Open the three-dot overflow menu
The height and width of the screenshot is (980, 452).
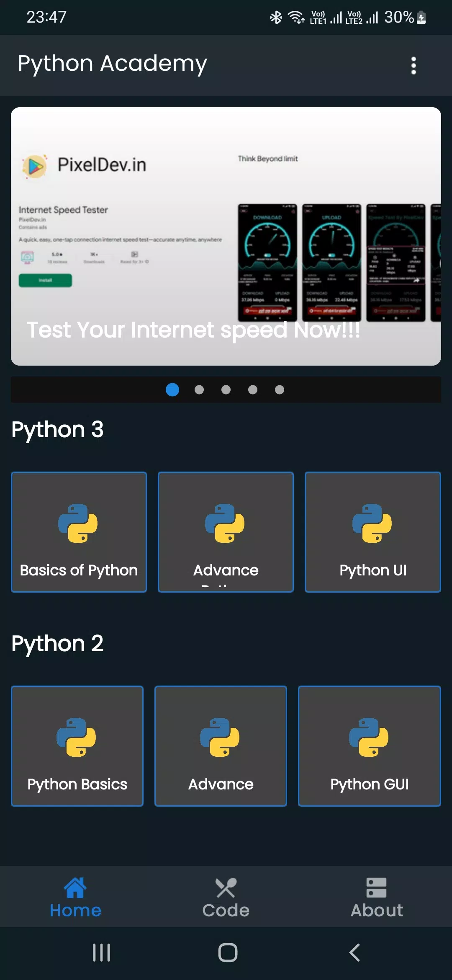pos(413,66)
